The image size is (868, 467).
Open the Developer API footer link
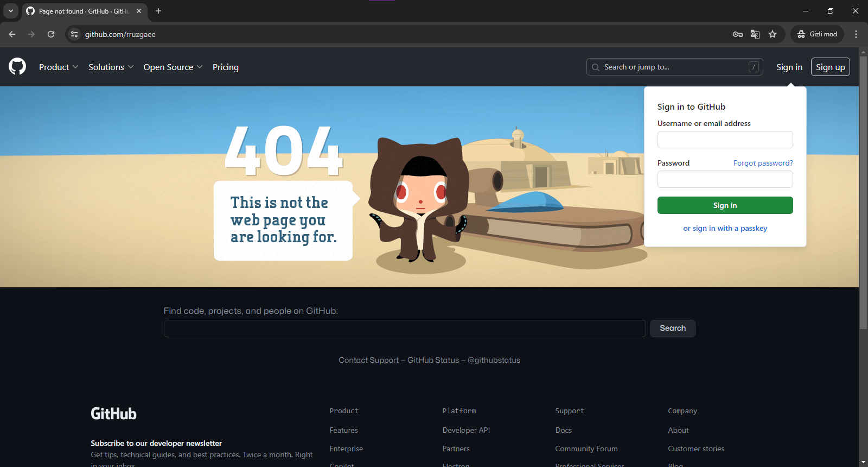point(466,430)
